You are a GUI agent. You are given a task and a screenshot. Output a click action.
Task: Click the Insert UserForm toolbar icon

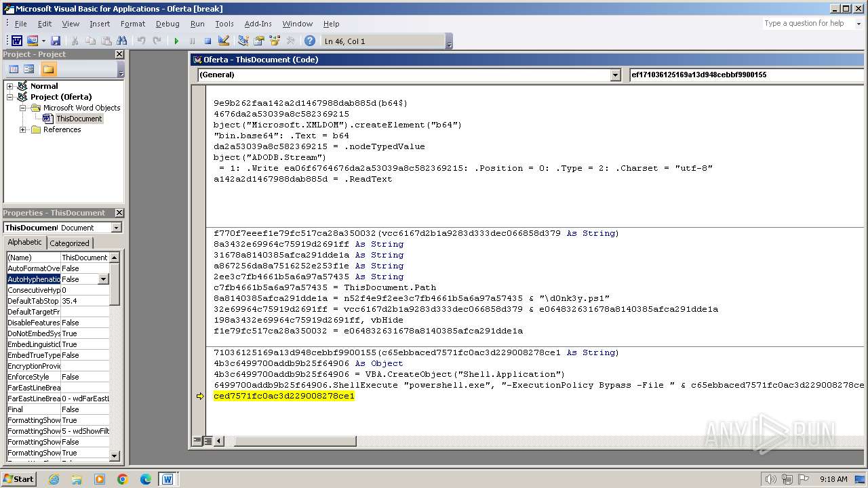coord(32,41)
